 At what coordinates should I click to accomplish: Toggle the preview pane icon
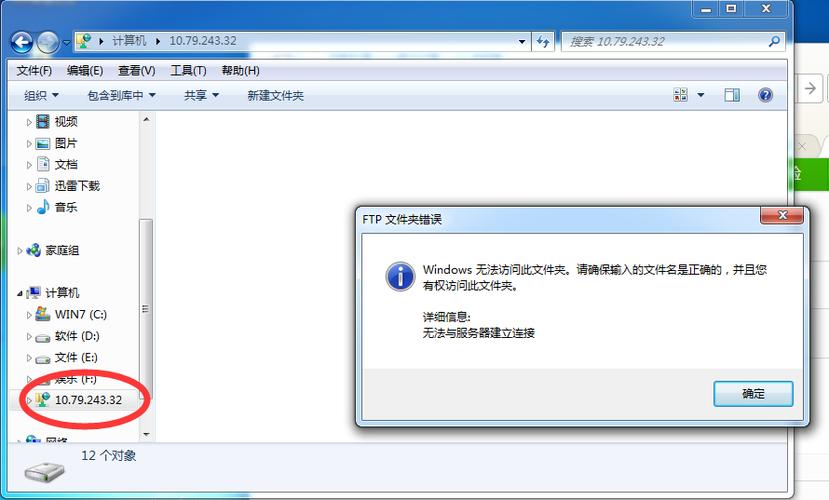click(732, 95)
